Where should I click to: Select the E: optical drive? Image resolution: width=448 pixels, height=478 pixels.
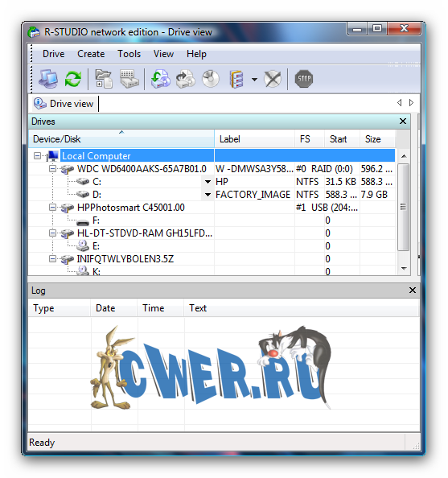96,246
